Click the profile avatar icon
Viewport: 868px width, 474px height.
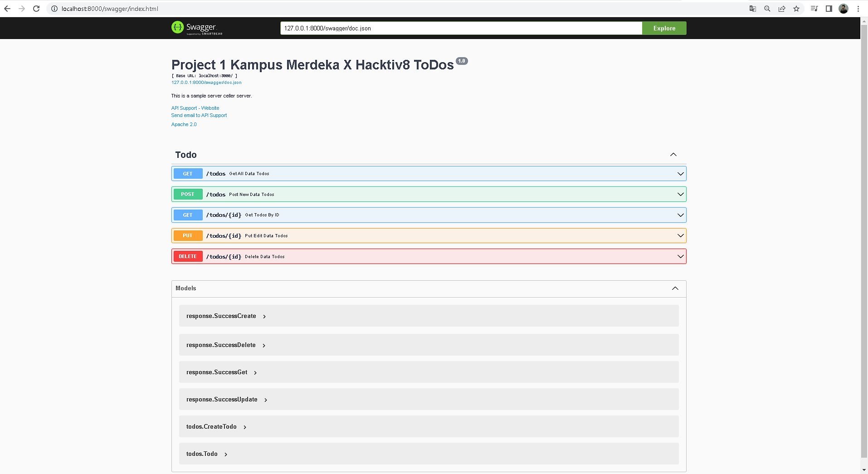pos(844,8)
